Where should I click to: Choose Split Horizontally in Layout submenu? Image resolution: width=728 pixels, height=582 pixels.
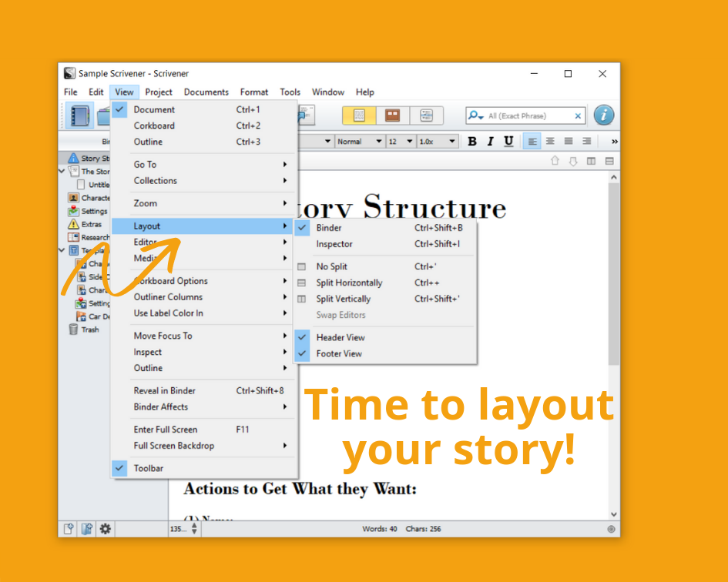pos(385,283)
